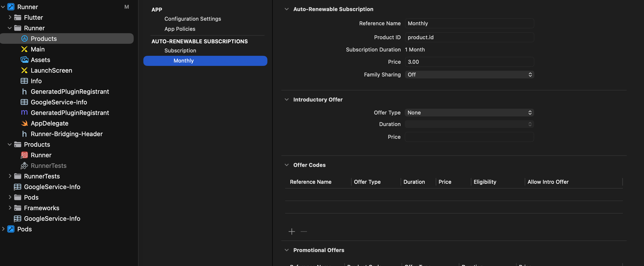Click the Eligibility column header
Image resolution: width=644 pixels, height=266 pixels.
485,182
